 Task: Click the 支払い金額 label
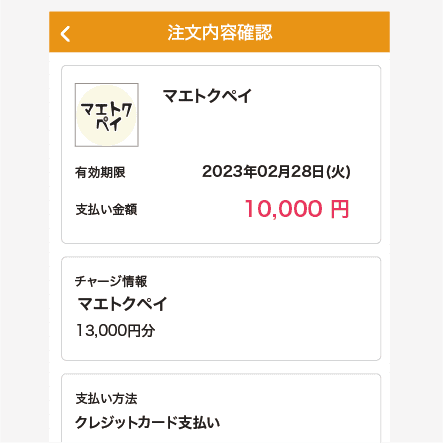click(106, 209)
